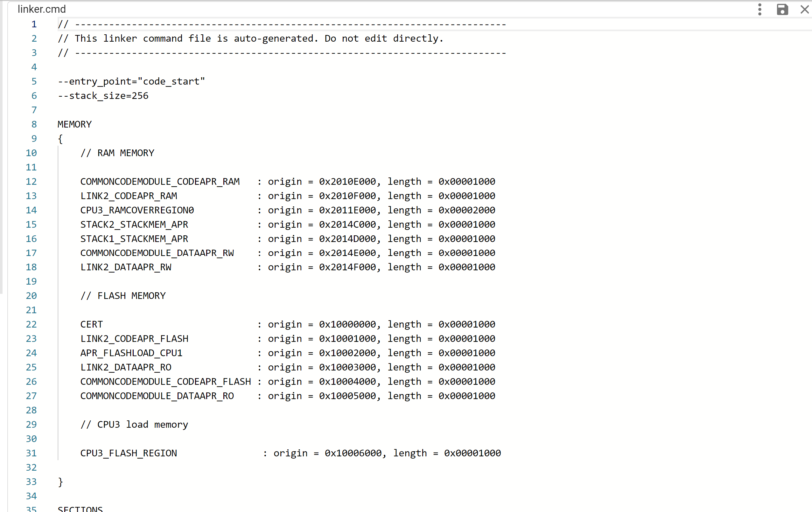Click the CPU3 load memory comment
Image resolution: width=812 pixels, height=512 pixels.
coord(134,424)
